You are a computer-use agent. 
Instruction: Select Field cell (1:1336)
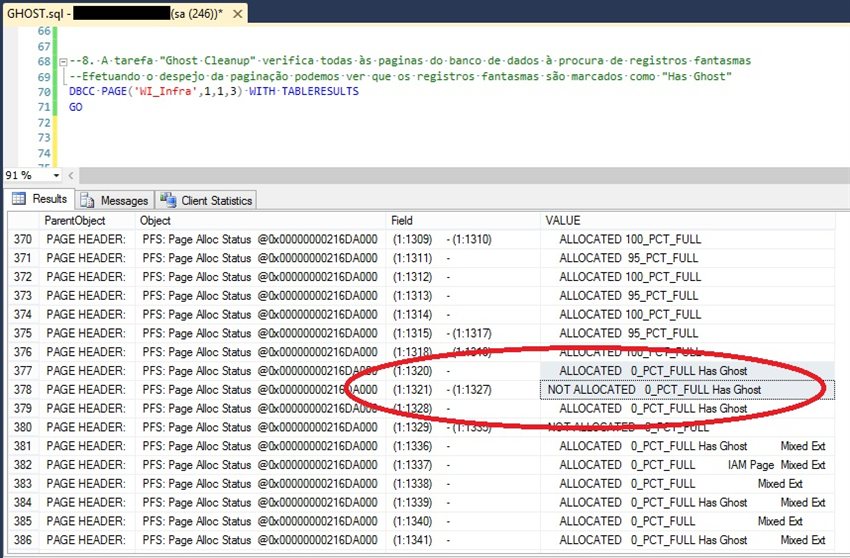[463, 446]
